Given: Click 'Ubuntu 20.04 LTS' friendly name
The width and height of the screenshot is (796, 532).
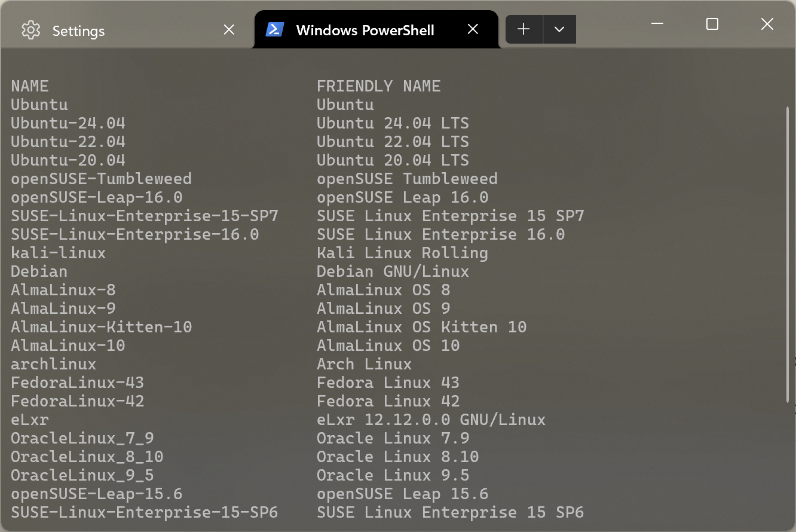Looking at the screenshot, I should coord(393,160).
